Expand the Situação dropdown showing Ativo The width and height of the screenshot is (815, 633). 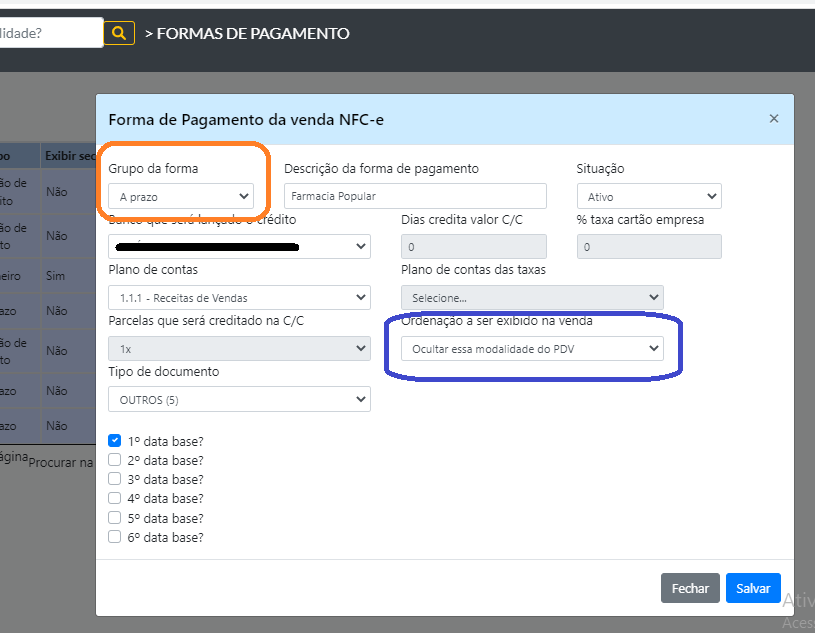649,197
